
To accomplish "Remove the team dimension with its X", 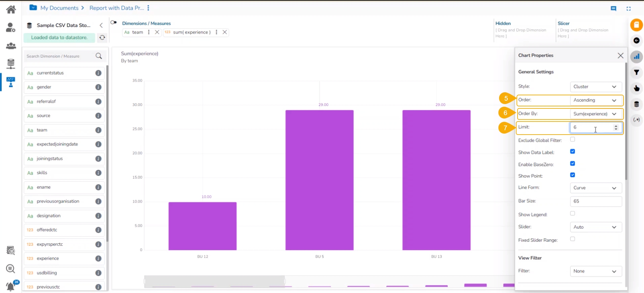I will (x=157, y=32).
